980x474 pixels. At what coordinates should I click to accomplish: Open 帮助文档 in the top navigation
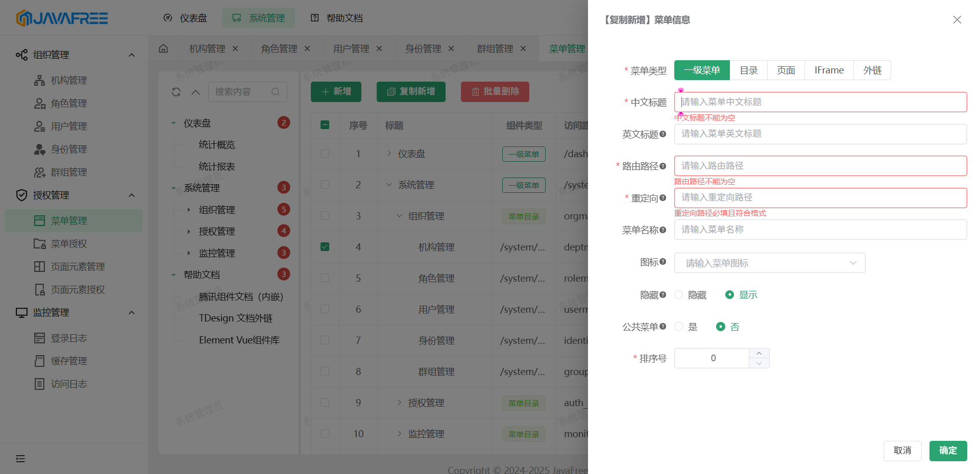pos(337,18)
